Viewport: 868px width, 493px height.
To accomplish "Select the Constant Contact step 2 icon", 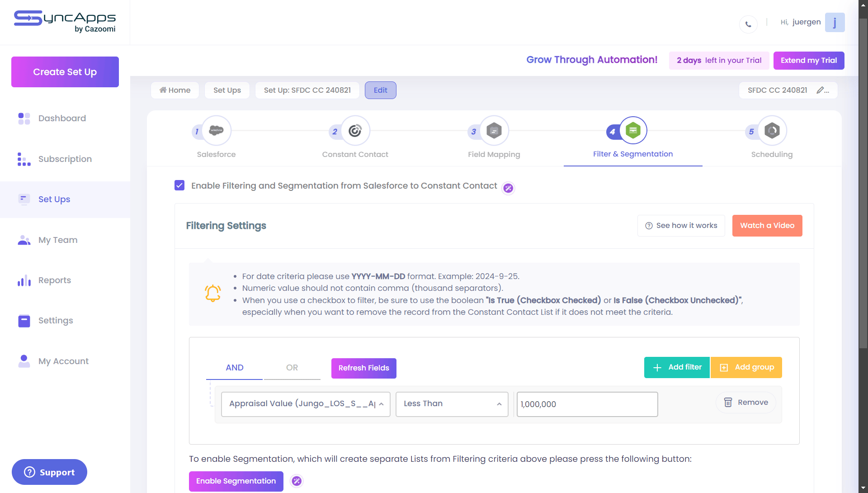I will pyautogui.click(x=355, y=131).
